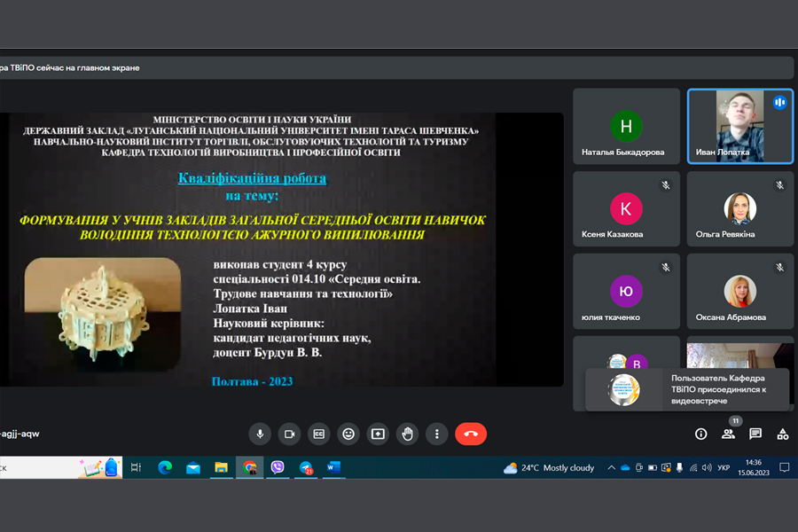This screenshot has height=532, width=798.
Task: Show participants list
Action: point(728,434)
